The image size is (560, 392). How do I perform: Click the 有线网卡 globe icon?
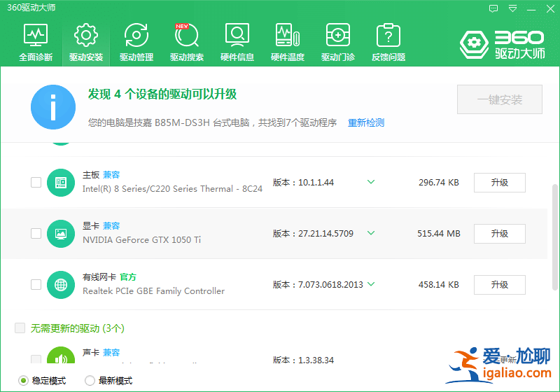(61, 284)
